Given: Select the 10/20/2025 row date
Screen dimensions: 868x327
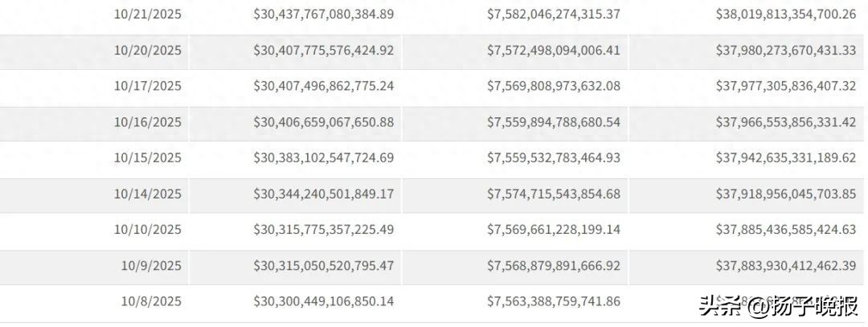Looking at the screenshot, I should tap(147, 50).
